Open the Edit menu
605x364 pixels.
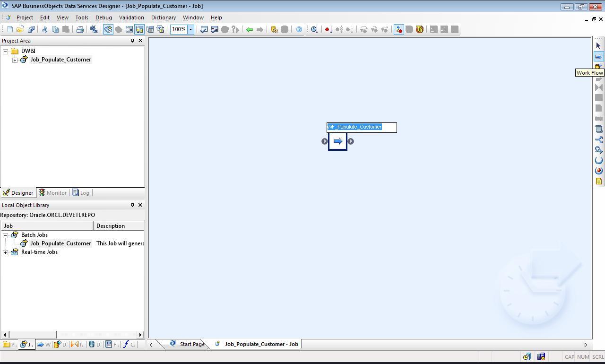45,17
